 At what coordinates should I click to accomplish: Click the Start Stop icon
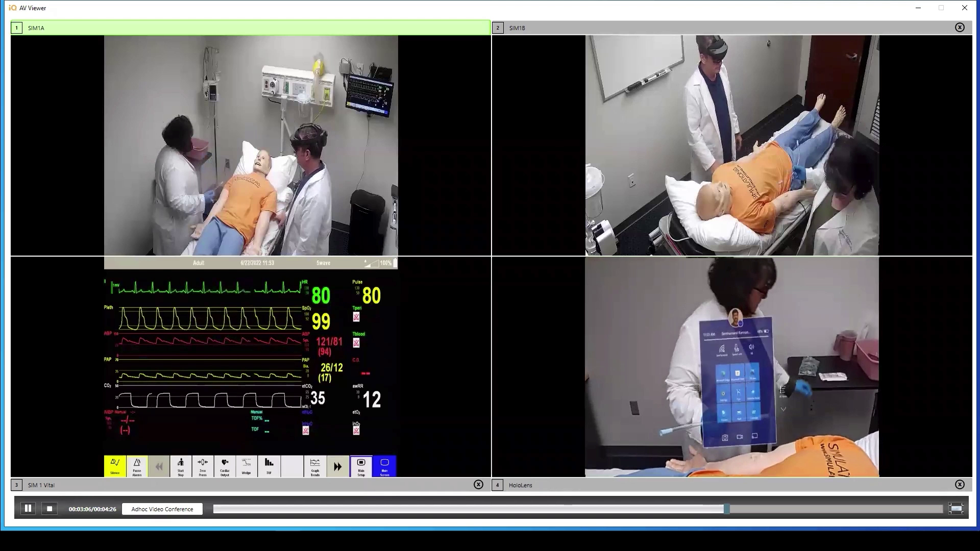point(181,466)
